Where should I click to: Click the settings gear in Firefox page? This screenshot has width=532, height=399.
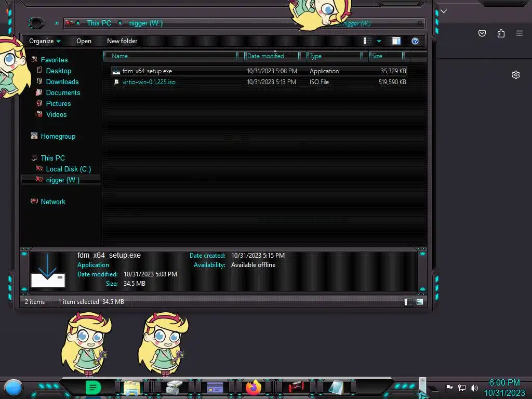pyautogui.click(x=516, y=75)
